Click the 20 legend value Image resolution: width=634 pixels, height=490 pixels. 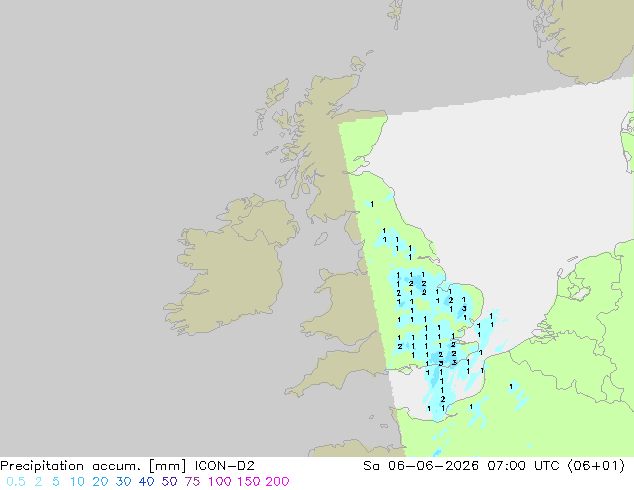pos(100,482)
